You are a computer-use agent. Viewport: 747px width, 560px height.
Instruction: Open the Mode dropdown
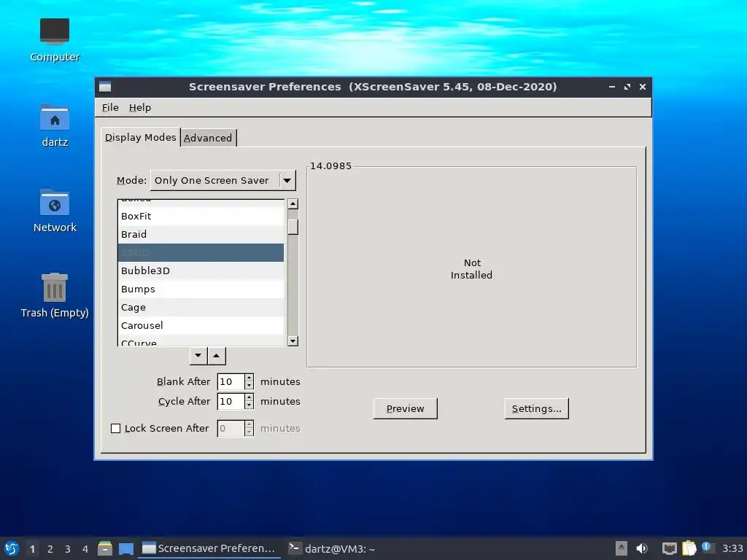(x=223, y=181)
